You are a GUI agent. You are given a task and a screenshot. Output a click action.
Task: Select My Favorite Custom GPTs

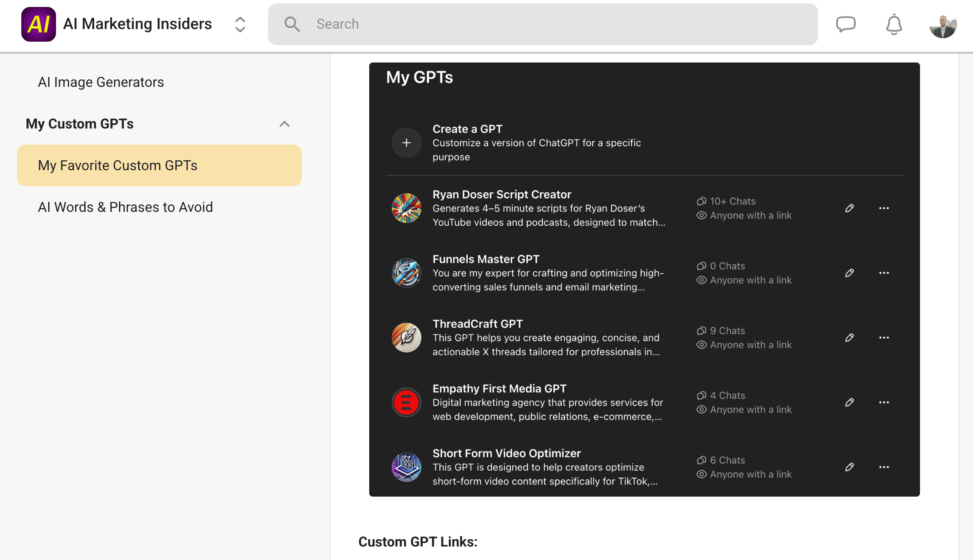[x=159, y=165]
